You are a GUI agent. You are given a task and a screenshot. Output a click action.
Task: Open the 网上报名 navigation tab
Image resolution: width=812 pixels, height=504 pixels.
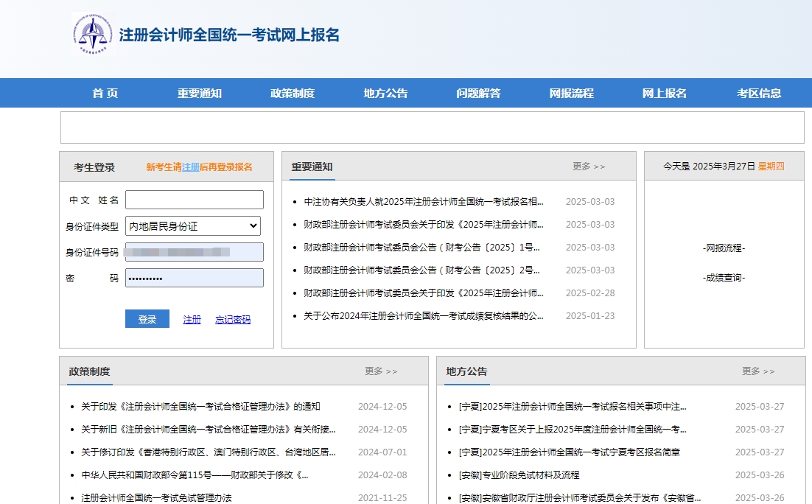[665, 93]
